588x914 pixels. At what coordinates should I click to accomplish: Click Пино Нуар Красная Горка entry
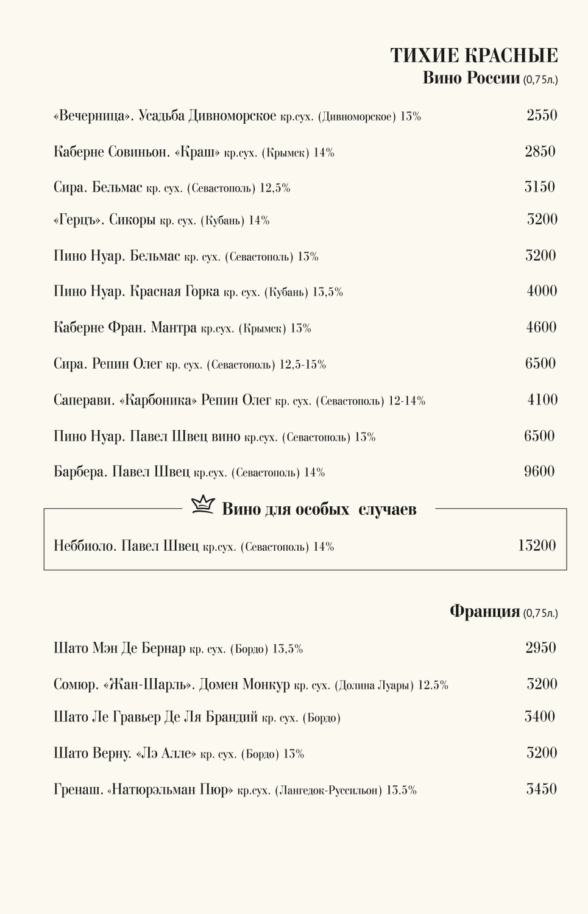point(198,292)
